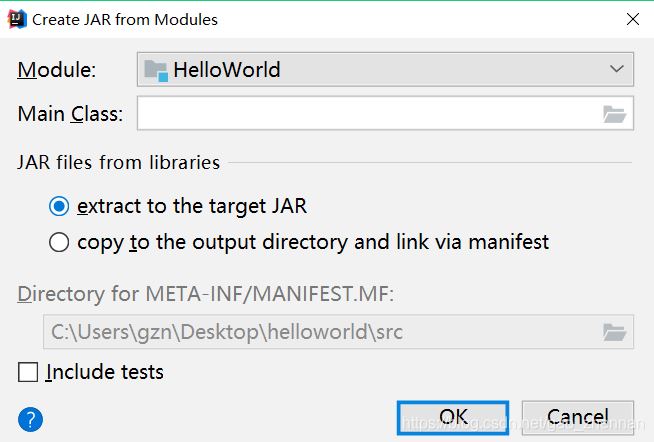
Task: Select 'extract to the target JAR' option
Action: tap(59, 207)
